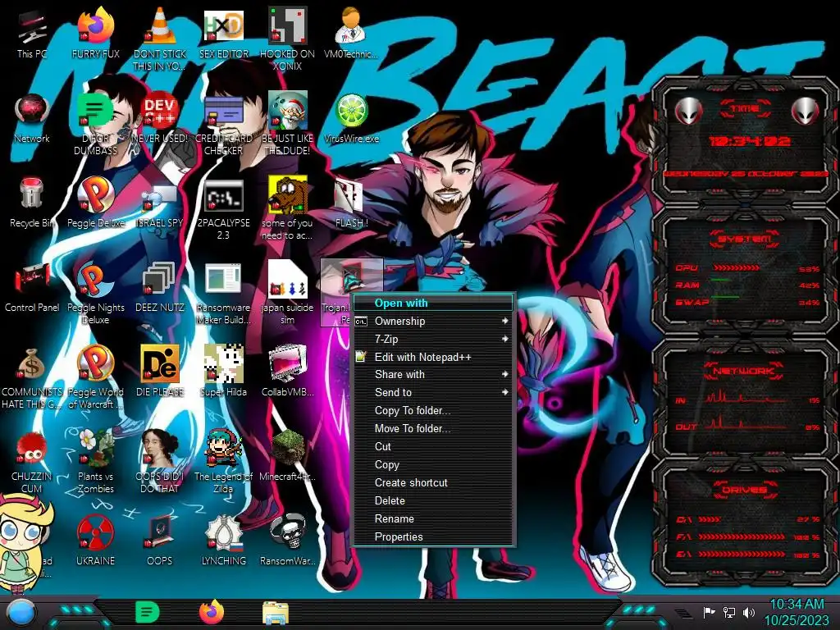Expand the Ownership submenu

[x=433, y=321]
